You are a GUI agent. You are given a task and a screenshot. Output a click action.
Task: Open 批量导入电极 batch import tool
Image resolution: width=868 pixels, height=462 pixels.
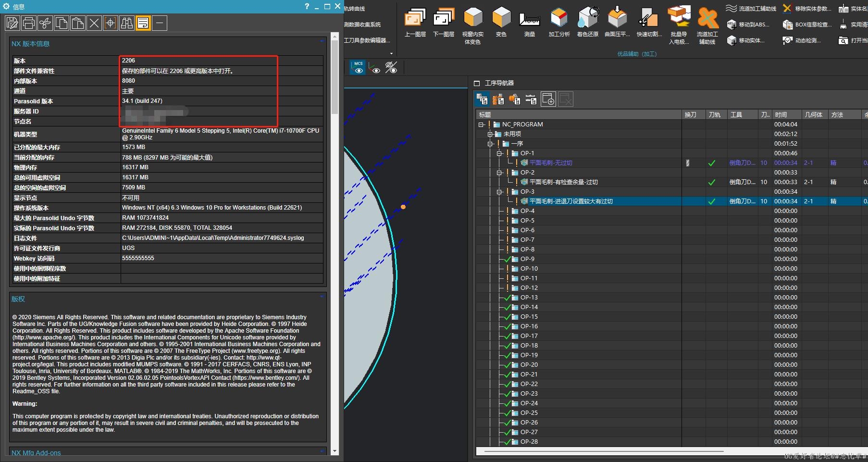[679, 25]
